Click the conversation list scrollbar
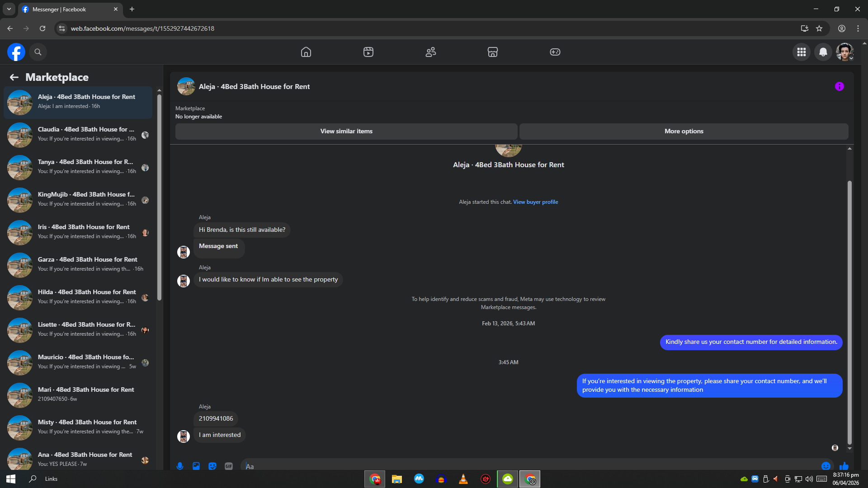Screen dimensions: 868x488 click(x=159, y=197)
